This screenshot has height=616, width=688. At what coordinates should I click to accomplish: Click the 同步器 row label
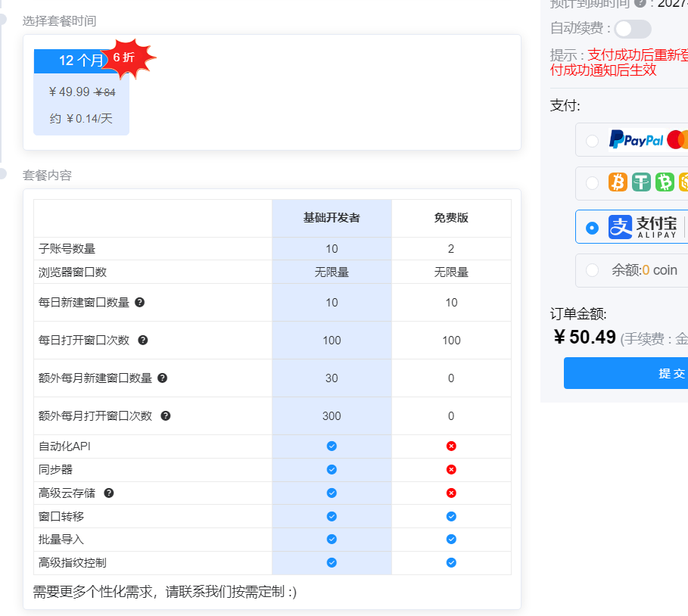(x=55, y=469)
